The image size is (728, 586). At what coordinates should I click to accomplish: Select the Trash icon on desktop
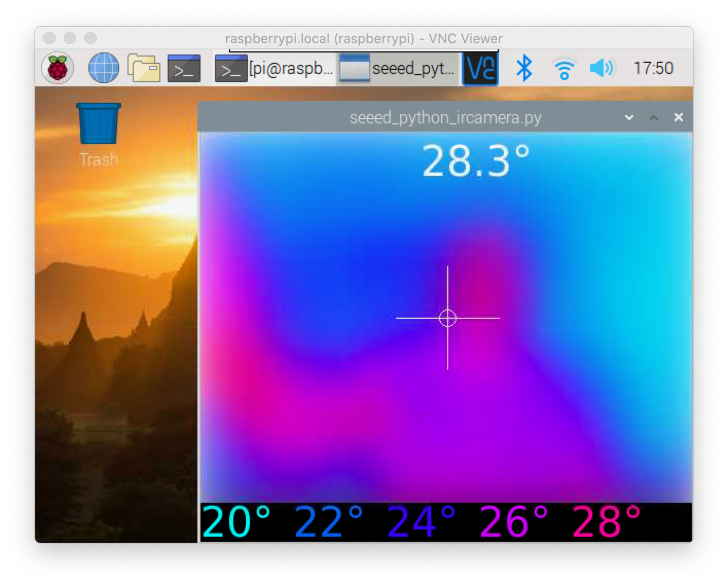point(99,124)
